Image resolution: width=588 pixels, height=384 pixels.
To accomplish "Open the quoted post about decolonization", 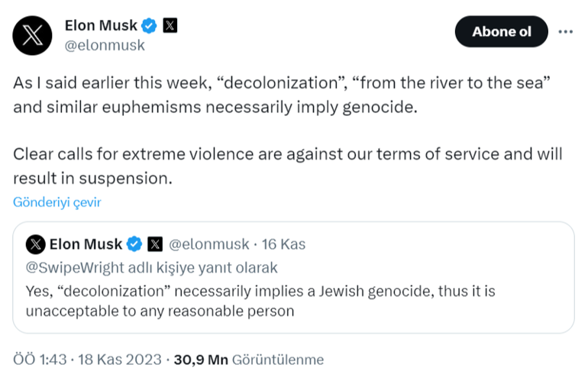I will point(293,300).
